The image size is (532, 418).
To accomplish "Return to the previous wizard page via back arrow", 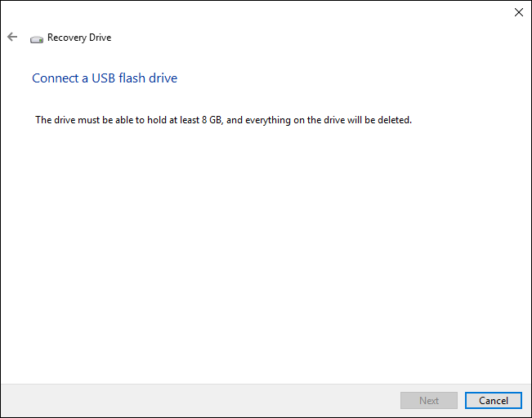I will pos(12,37).
